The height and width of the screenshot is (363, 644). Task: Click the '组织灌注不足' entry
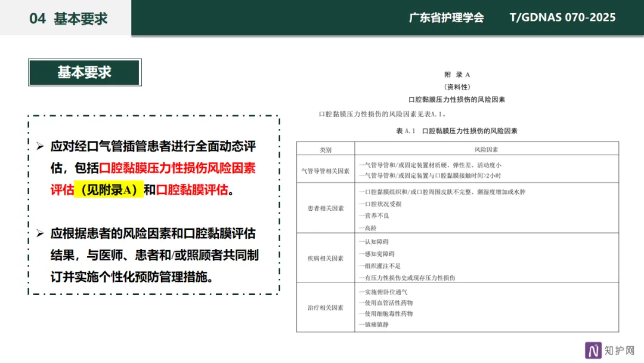tap(380, 266)
